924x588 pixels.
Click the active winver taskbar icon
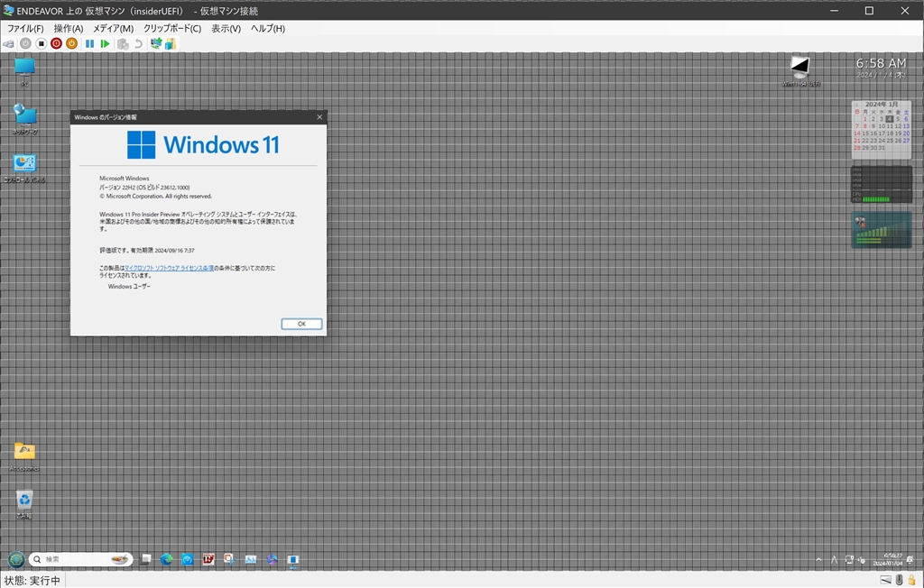pos(293,559)
